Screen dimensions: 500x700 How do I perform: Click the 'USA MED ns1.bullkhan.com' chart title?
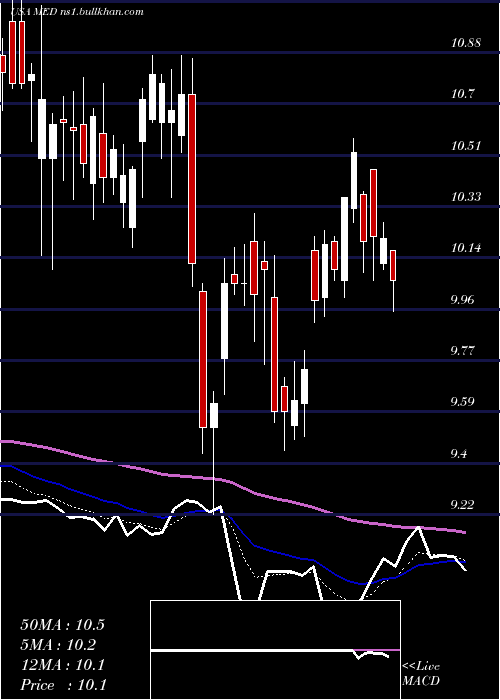77,12
